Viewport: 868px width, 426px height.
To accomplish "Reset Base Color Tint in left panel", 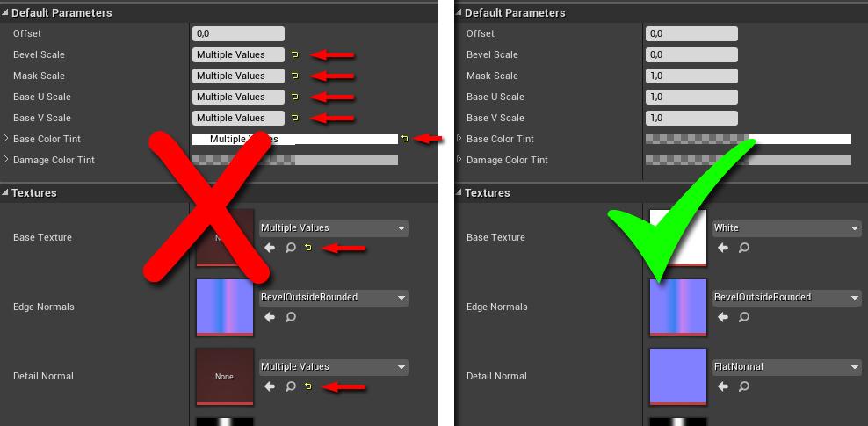I will (404, 139).
